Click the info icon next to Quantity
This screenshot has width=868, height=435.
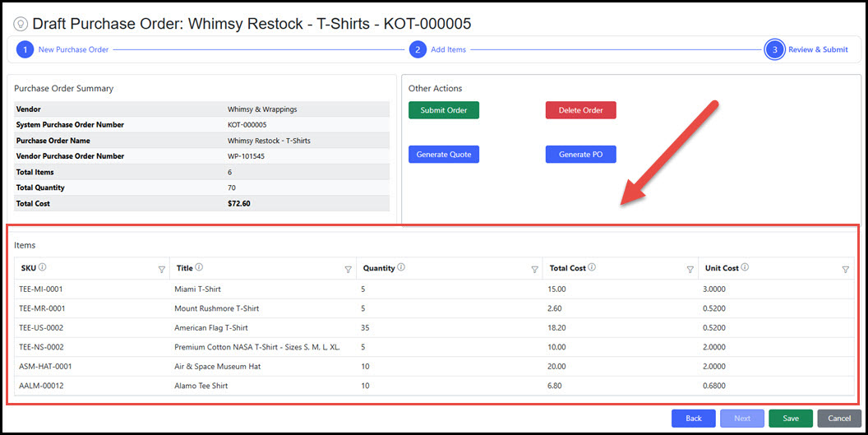(x=400, y=267)
